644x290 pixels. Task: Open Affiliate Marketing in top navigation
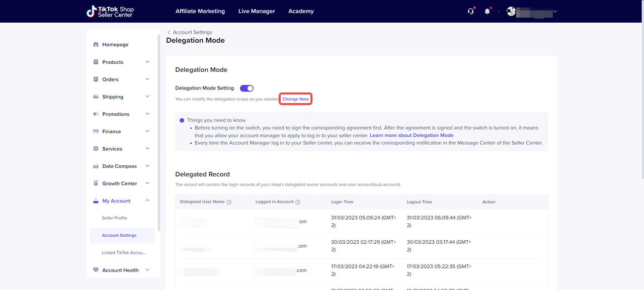pyautogui.click(x=200, y=11)
